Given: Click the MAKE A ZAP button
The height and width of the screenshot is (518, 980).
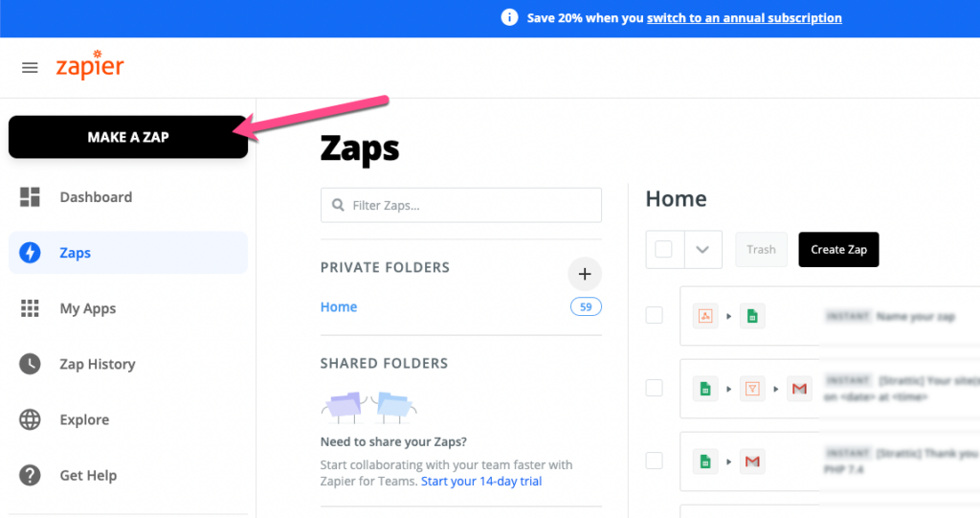Looking at the screenshot, I should [x=128, y=137].
